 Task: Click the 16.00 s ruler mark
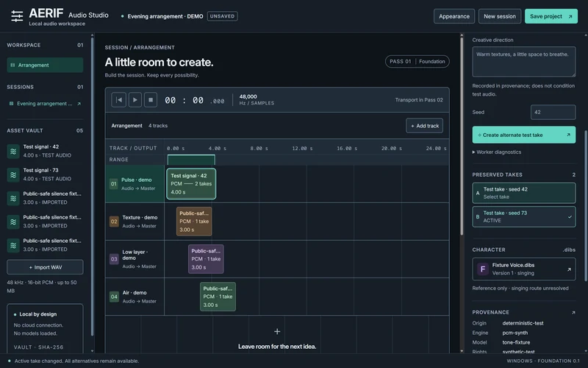(347, 149)
